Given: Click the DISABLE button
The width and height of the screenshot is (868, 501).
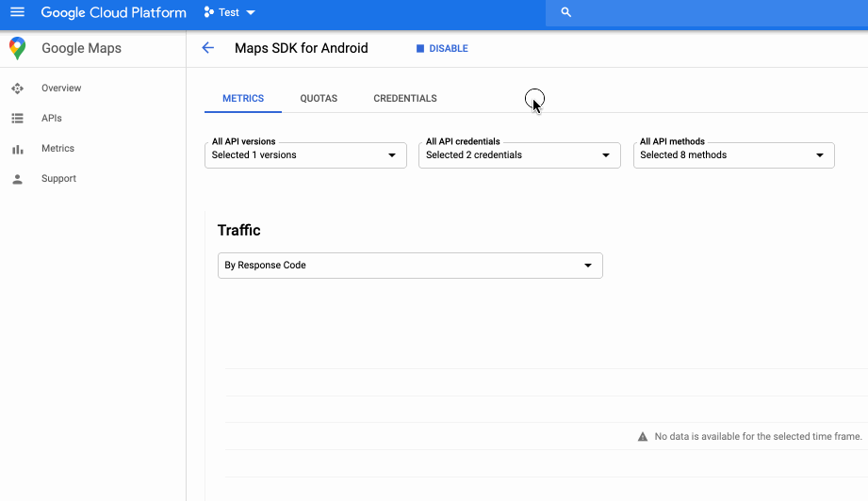Looking at the screenshot, I should [x=442, y=49].
